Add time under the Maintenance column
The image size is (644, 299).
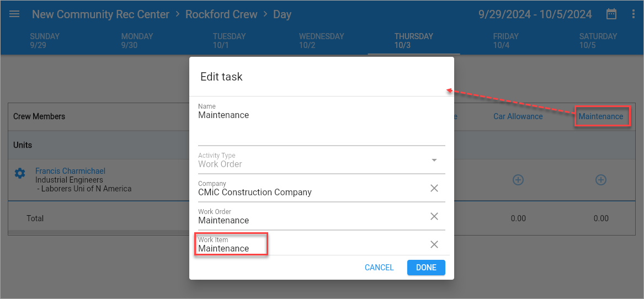[601, 180]
